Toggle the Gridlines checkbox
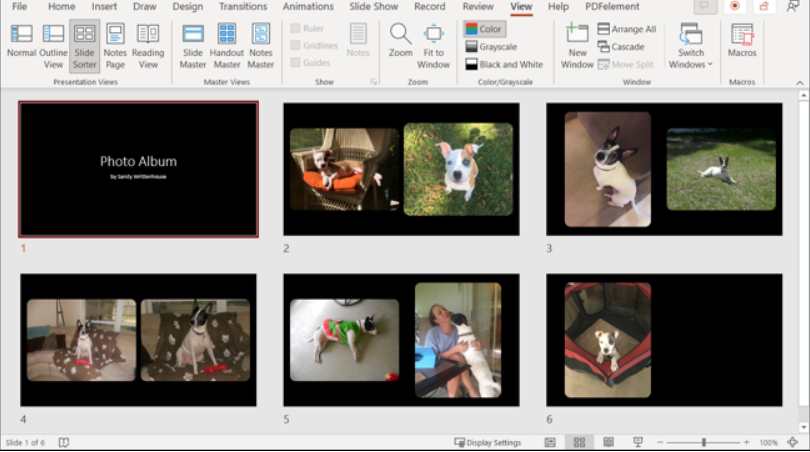This screenshot has height=452, width=810. (x=296, y=46)
